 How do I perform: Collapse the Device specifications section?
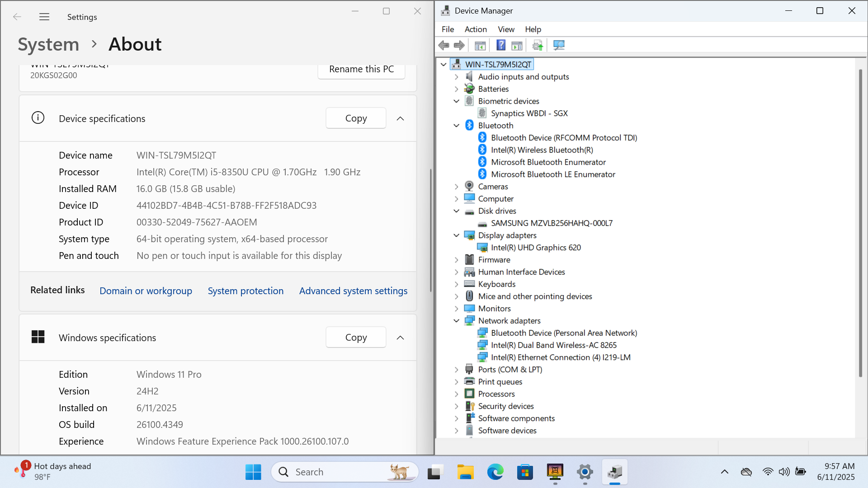point(400,118)
